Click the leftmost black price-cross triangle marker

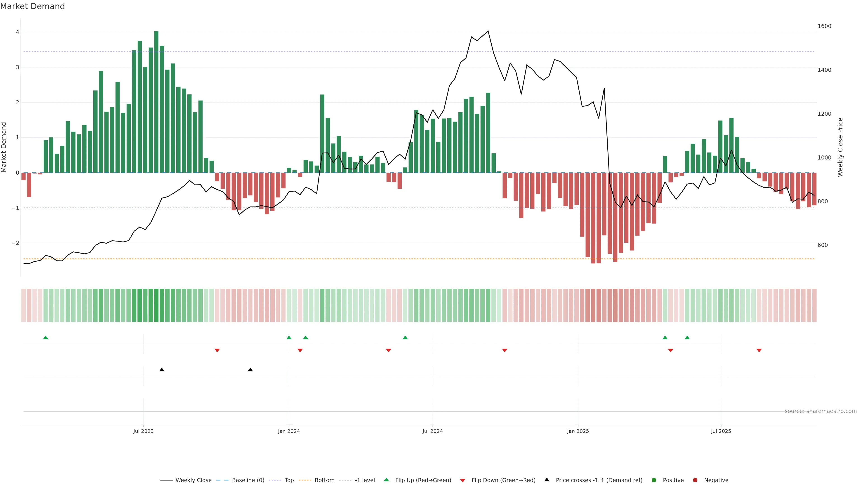tap(162, 370)
